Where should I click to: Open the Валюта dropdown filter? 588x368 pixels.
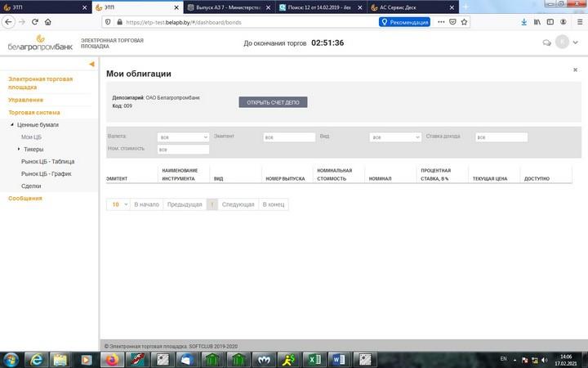(x=183, y=137)
